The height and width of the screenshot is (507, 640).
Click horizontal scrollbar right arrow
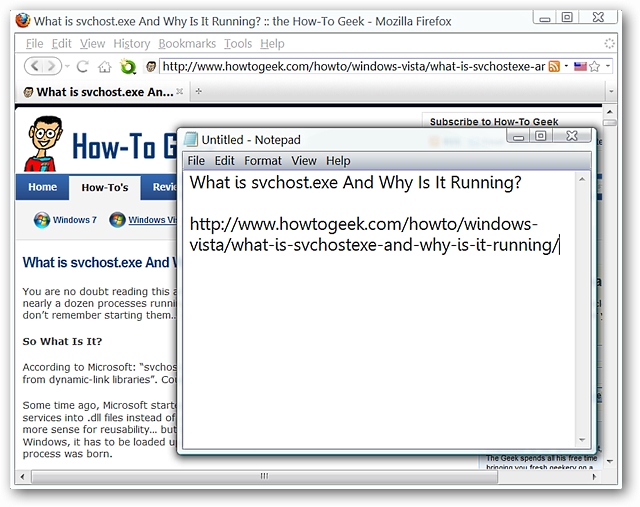594,476
